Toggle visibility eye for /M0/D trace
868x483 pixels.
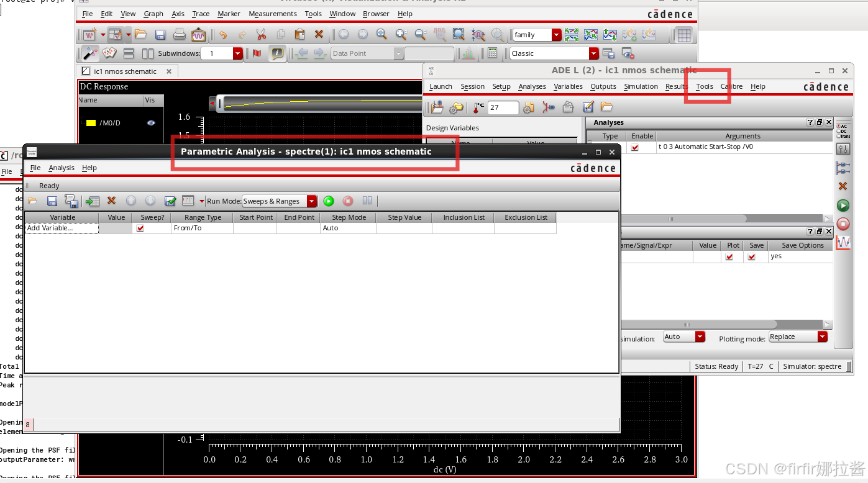[151, 123]
